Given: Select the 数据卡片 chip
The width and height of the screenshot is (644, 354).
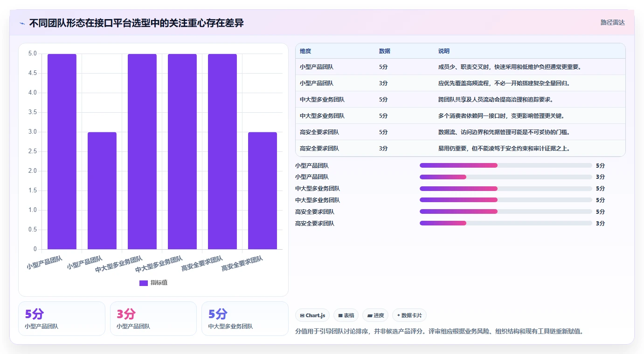Looking at the screenshot, I should click(409, 315).
